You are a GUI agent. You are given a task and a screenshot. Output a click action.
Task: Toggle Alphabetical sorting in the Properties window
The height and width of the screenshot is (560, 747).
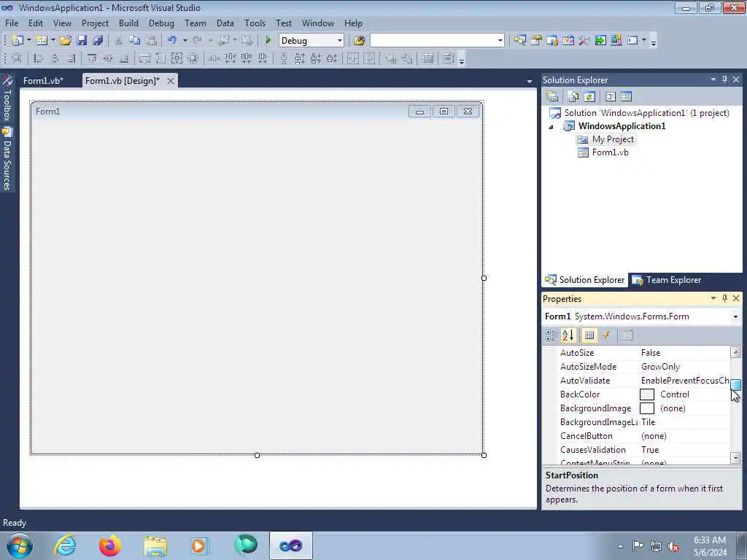(x=568, y=335)
